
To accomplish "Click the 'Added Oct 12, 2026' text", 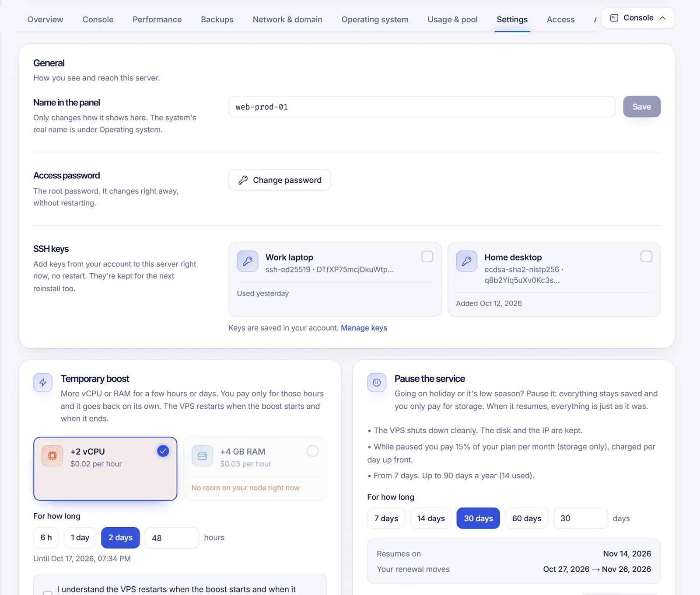I will 489,303.
